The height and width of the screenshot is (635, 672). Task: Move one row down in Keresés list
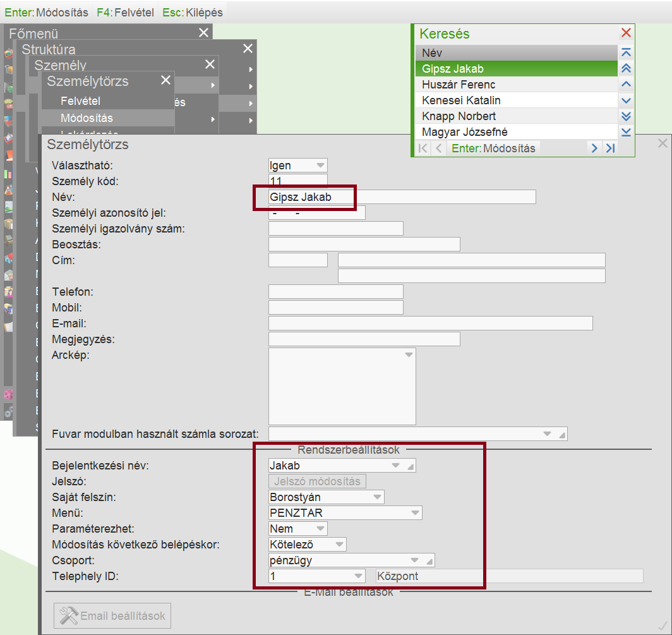[x=626, y=100]
